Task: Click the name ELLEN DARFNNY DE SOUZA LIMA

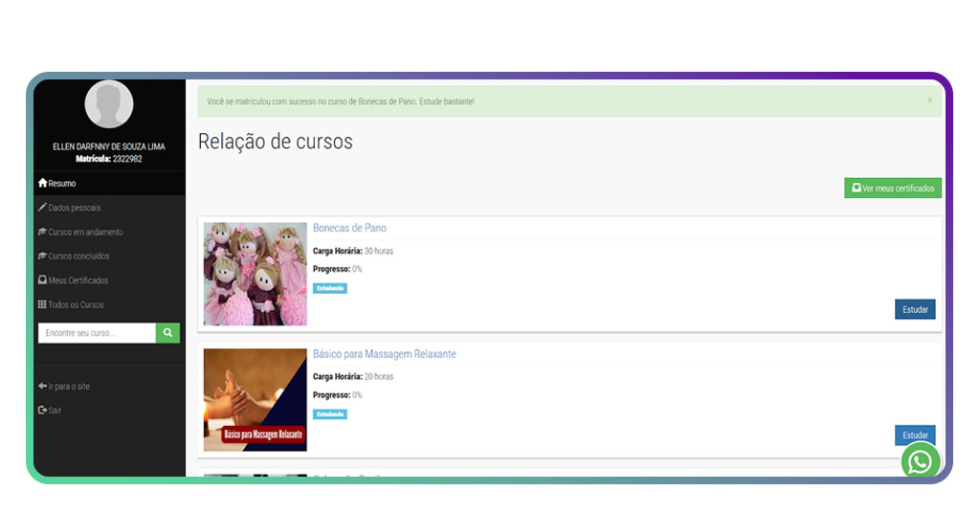Action: [109, 146]
